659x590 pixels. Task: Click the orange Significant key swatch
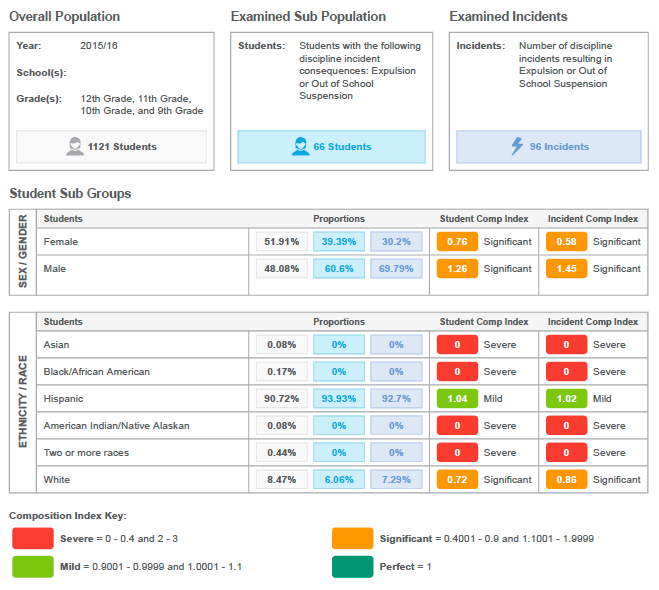click(352, 539)
